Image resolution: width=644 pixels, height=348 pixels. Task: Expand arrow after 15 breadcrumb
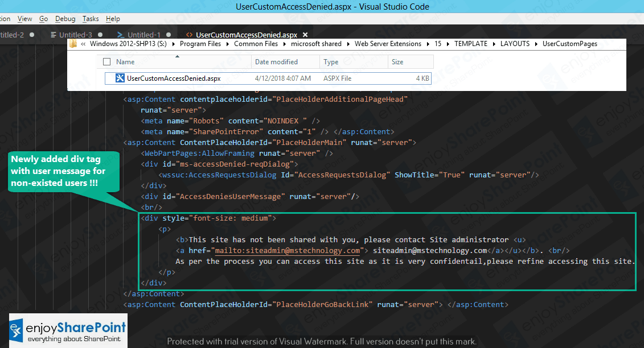[448, 43]
